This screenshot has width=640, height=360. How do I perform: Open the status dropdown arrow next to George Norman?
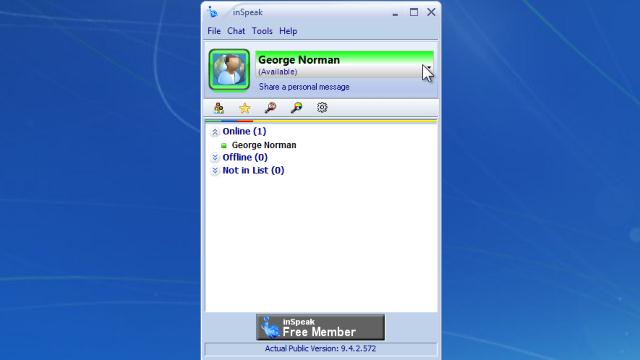pos(428,68)
